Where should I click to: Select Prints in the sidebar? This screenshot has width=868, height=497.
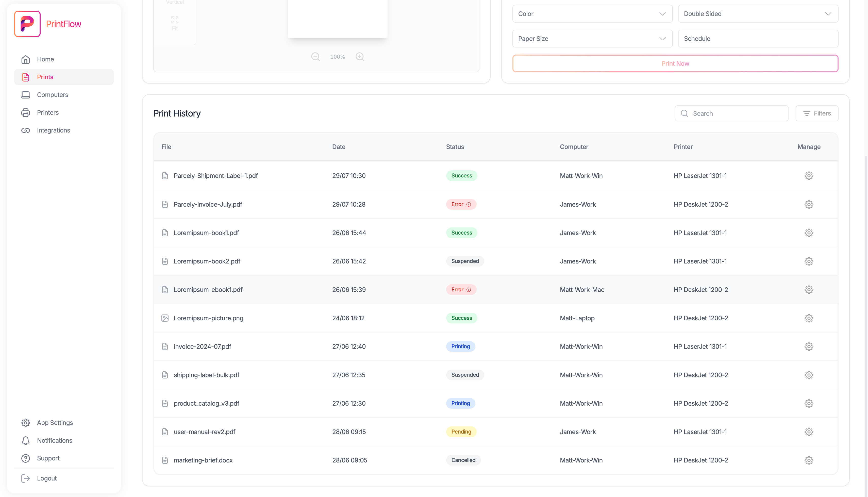click(64, 77)
